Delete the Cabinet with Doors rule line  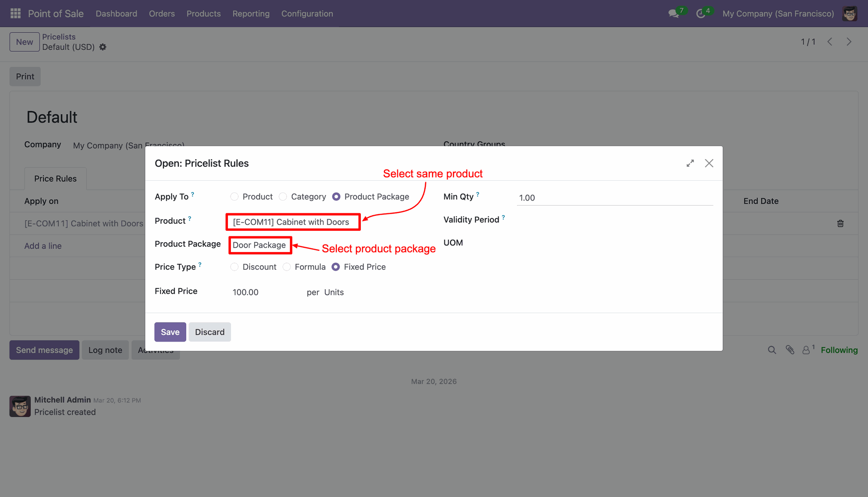[x=840, y=224]
